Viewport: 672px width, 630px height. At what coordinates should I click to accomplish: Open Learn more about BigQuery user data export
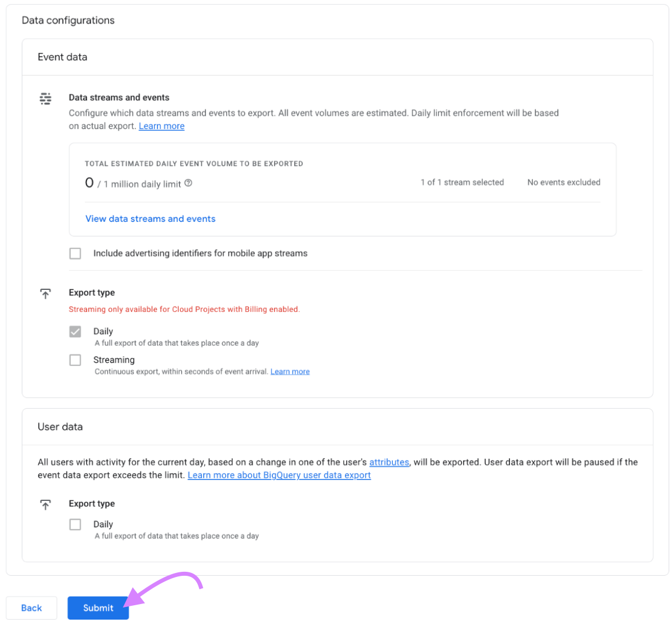tap(279, 475)
